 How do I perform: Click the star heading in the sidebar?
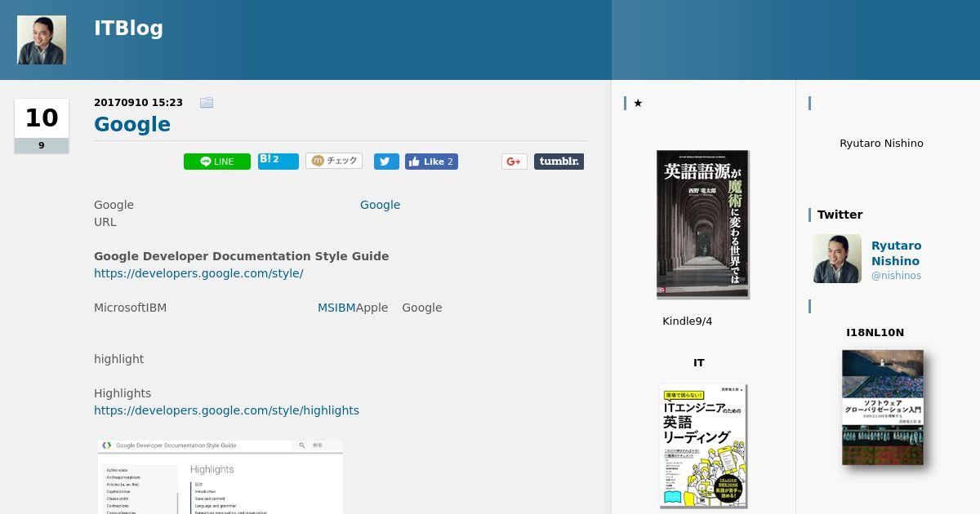click(638, 103)
